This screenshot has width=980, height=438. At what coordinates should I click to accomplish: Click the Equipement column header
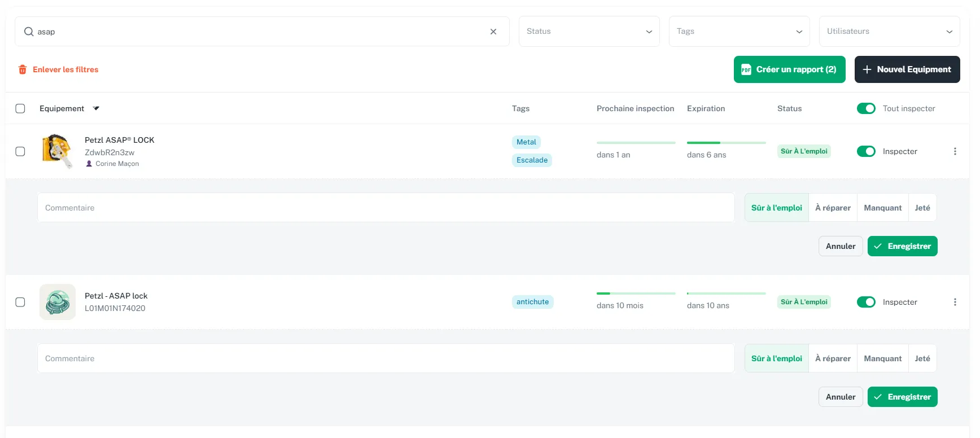click(62, 108)
